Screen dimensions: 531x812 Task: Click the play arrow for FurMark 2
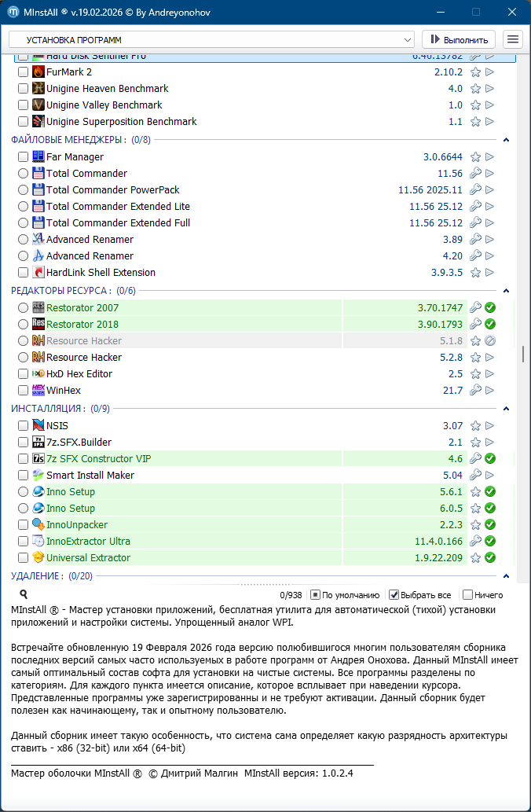click(x=490, y=72)
